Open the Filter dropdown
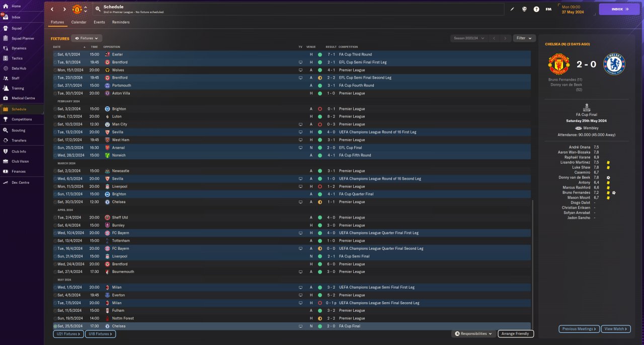This screenshot has height=345, width=644. click(x=524, y=38)
